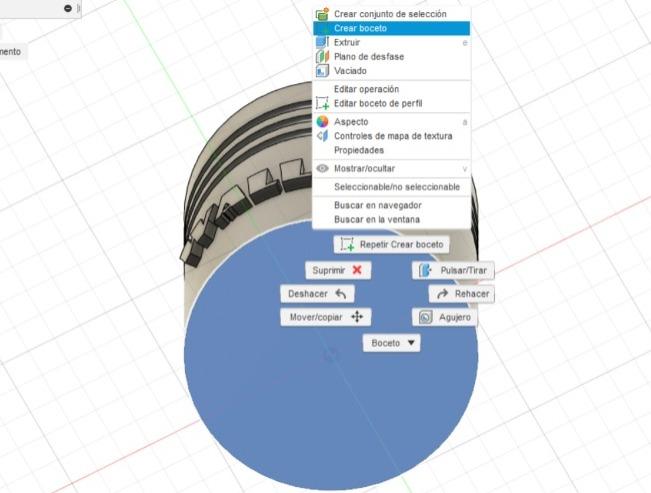Image resolution: width=651 pixels, height=493 pixels.
Task: Choose Controles de mapa de textura
Action: [x=392, y=136]
